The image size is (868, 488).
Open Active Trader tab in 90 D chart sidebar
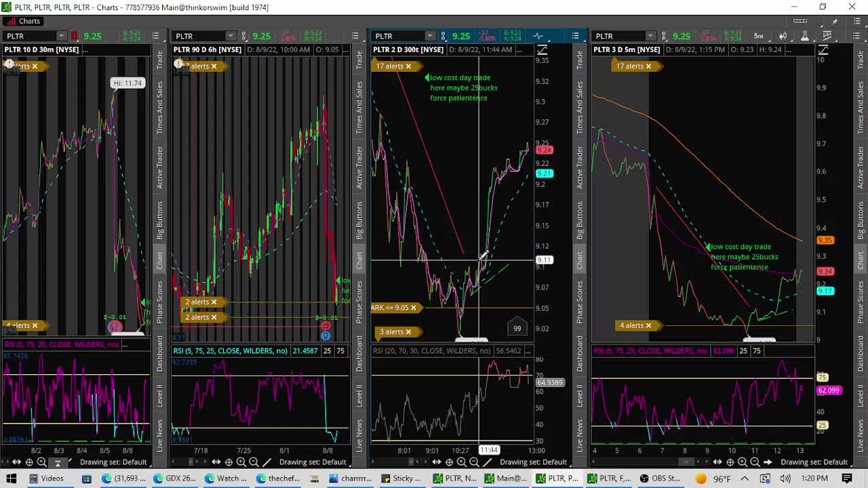pos(359,167)
